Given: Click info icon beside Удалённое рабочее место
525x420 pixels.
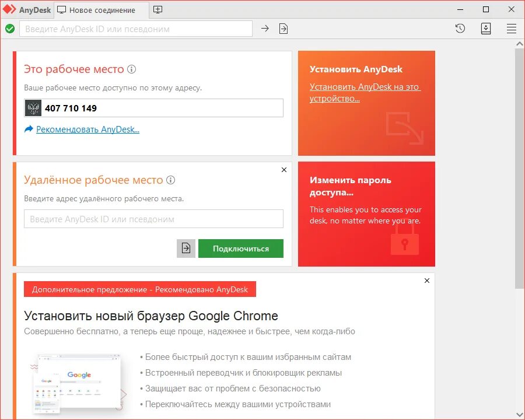Looking at the screenshot, I should point(170,180).
